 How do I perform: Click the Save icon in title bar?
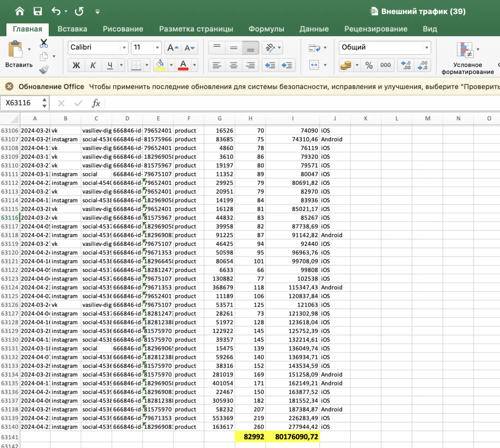click(x=38, y=11)
